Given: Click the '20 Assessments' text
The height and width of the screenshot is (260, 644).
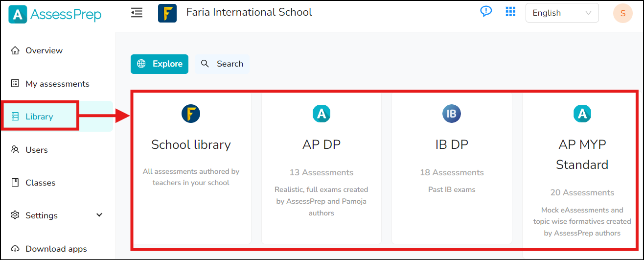Looking at the screenshot, I should click(582, 192).
